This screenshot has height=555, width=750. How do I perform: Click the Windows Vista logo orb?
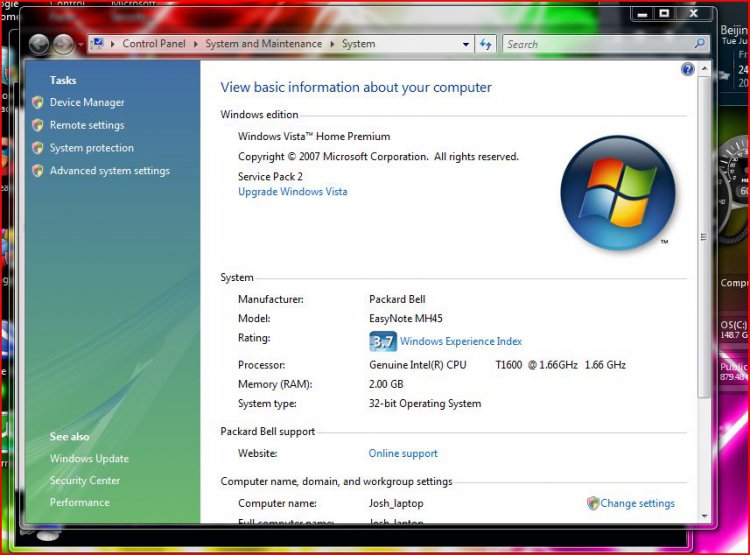coord(618,193)
